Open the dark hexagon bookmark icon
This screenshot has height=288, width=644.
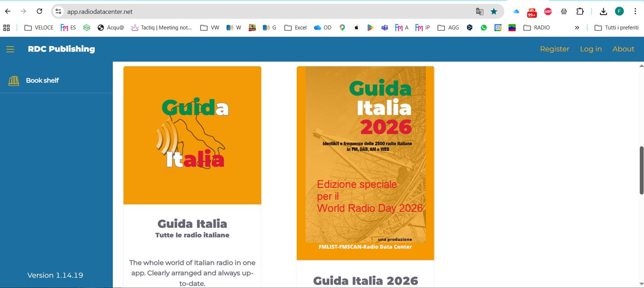coord(470,28)
